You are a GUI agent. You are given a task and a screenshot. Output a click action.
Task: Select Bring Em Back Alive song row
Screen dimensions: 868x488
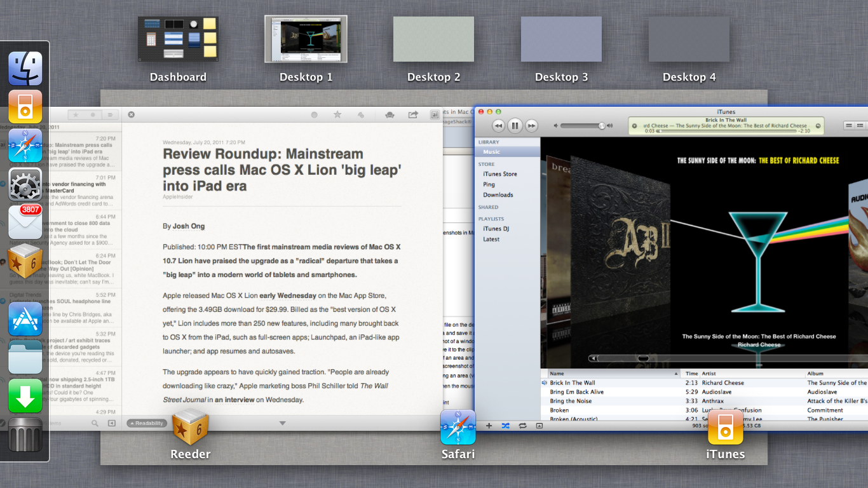[x=704, y=392]
